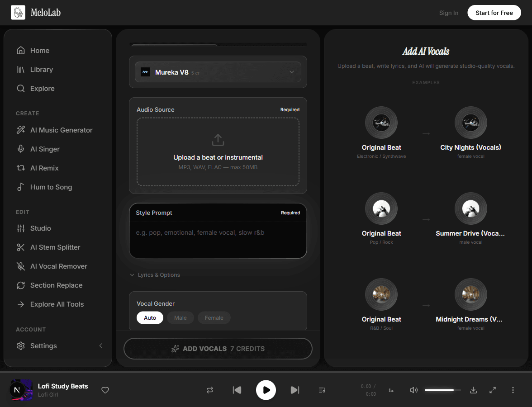Click the Lofi Study Beats track title
Image resolution: width=532 pixels, height=407 pixels.
coord(63,386)
